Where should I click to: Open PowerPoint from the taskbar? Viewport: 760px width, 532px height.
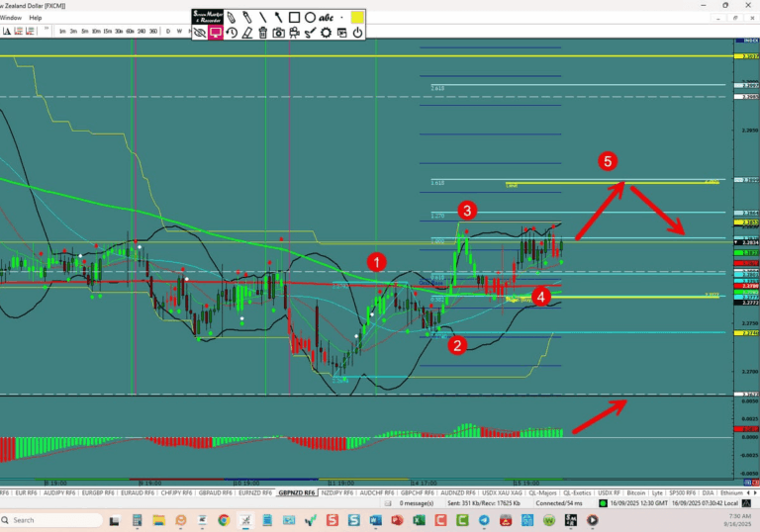[397, 520]
